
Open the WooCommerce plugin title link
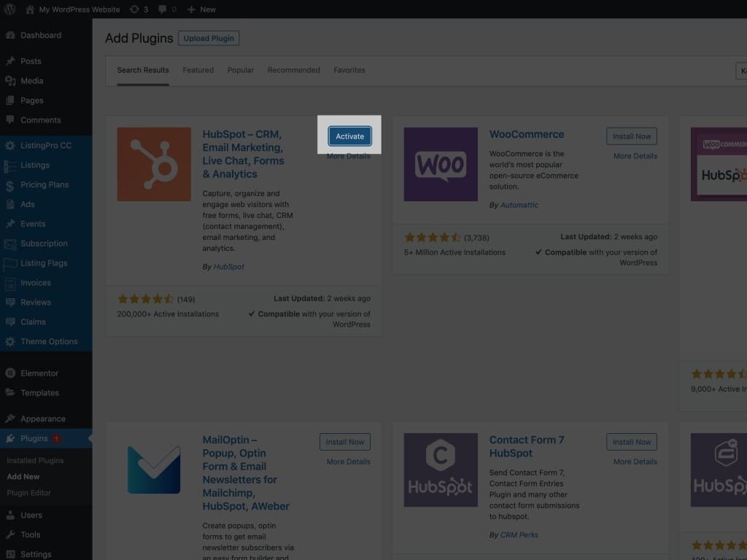(x=527, y=134)
